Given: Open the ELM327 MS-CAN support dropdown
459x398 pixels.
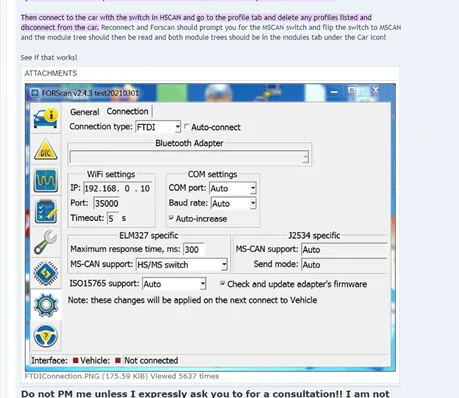Looking at the screenshot, I should click(182, 265).
